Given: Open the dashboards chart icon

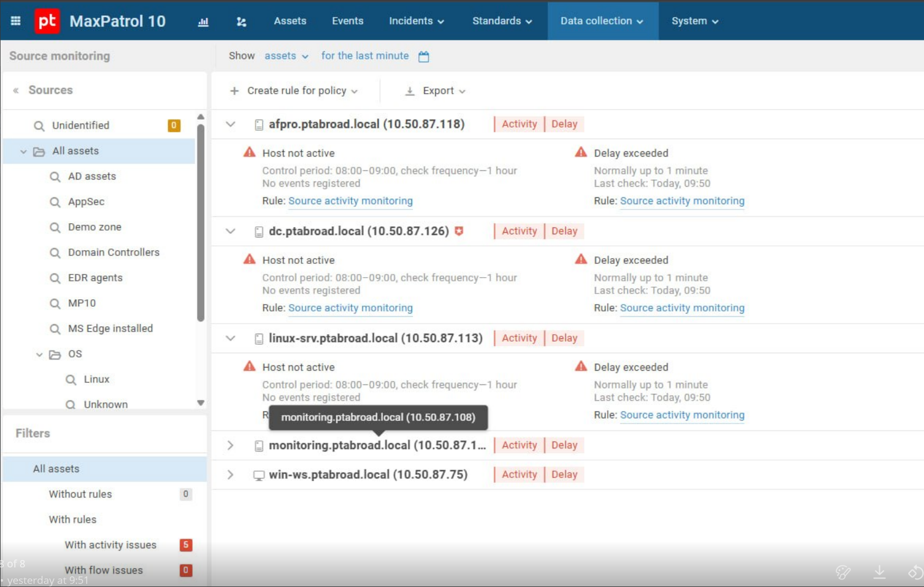Looking at the screenshot, I should point(203,22).
